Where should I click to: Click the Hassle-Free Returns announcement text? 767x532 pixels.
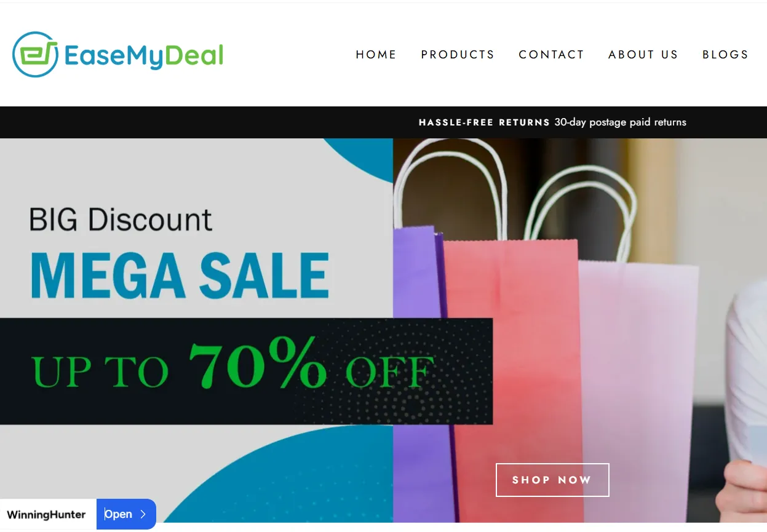pyautogui.click(x=484, y=122)
